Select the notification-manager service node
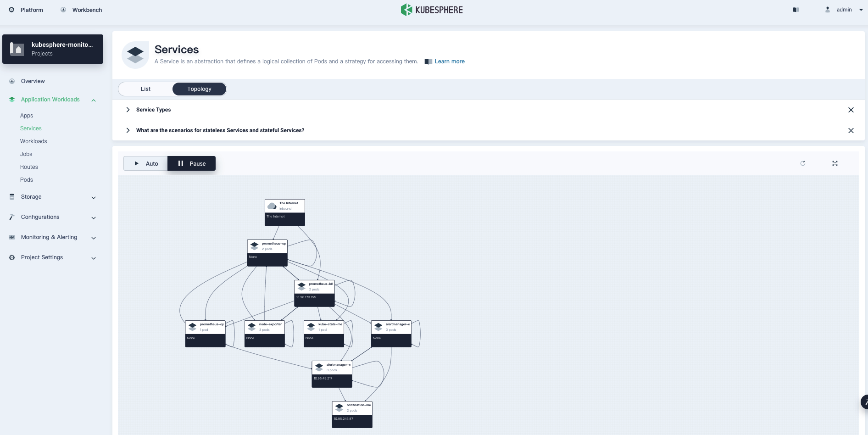868x435 pixels. (352, 414)
